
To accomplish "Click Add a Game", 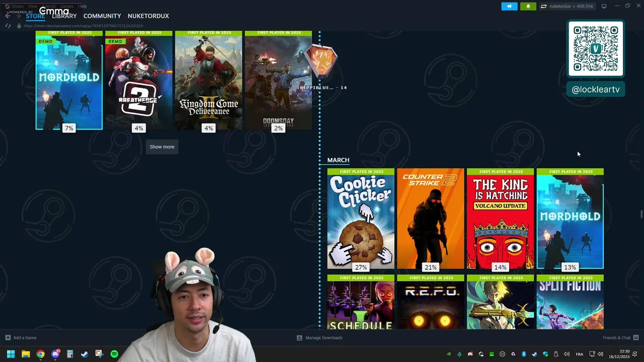I will click(x=21, y=338).
